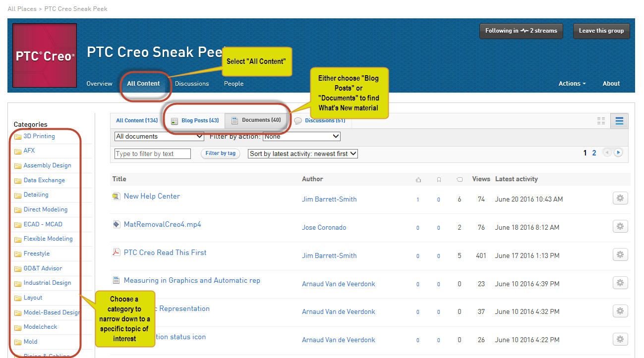
Task: Open Jim Barrett-Smith profile on Help Center row
Action: [329, 199]
